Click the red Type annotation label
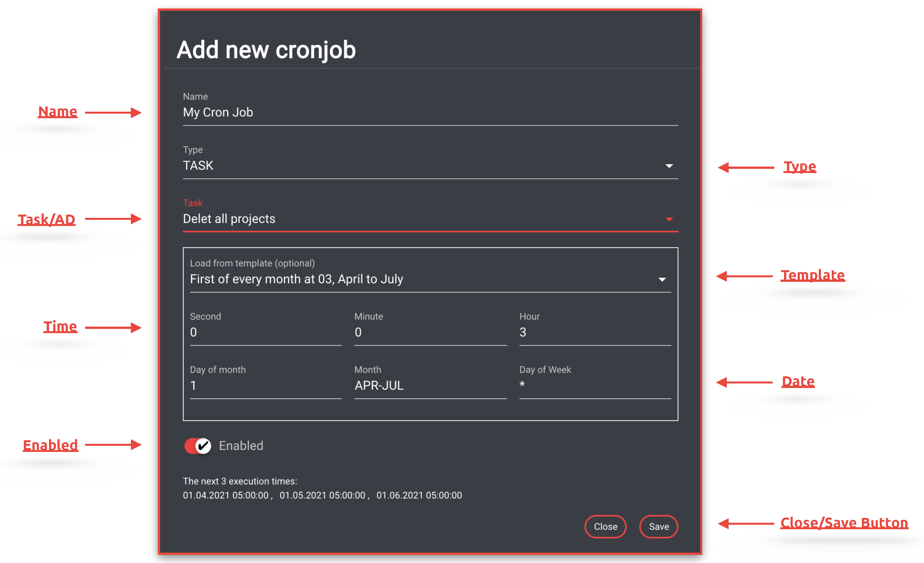The image size is (924, 563). (x=800, y=167)
